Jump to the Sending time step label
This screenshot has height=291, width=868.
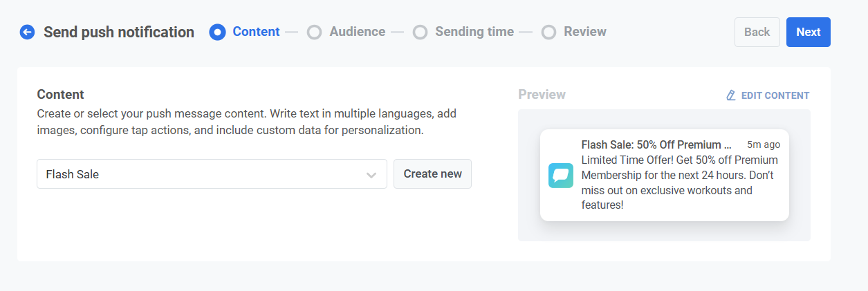[x=474, y=32]
